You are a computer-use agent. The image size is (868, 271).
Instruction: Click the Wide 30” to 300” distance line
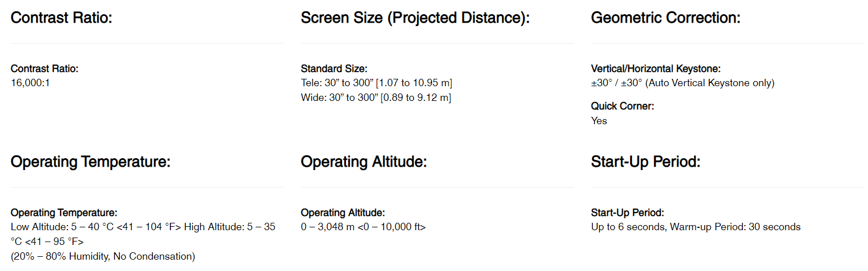375,98
